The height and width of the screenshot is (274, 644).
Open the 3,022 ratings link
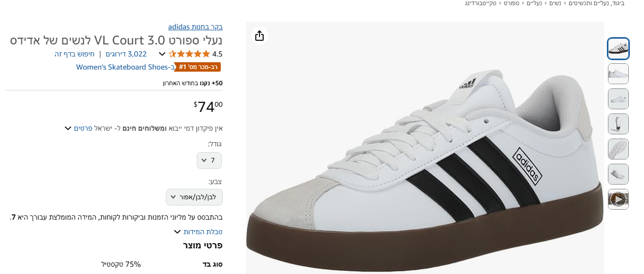click(126, 54)
